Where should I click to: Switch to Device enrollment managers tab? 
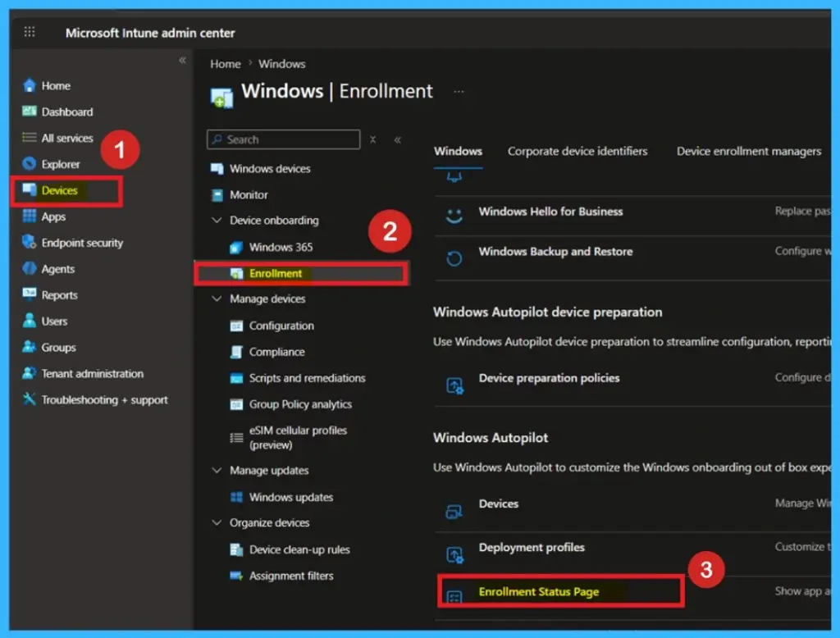point(748,151)
